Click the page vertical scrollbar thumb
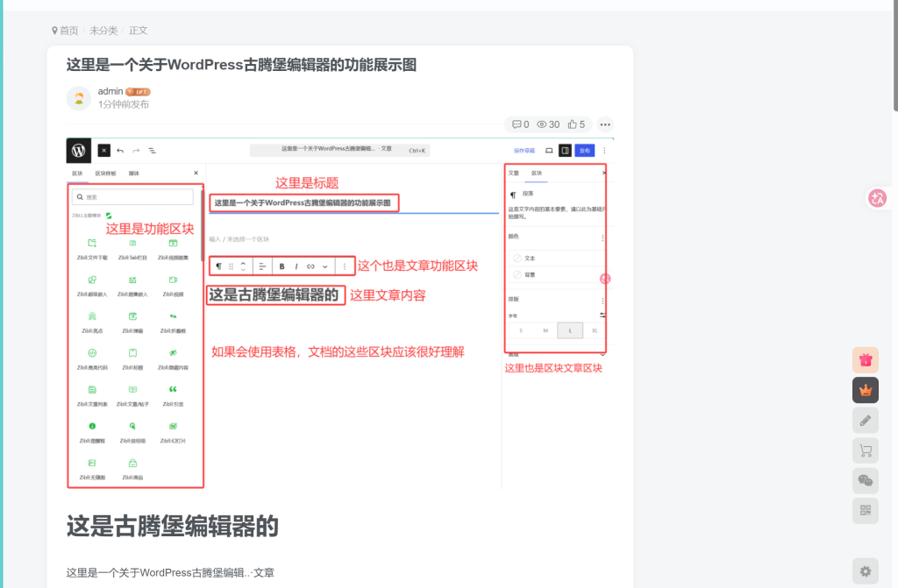Viewport: 898px width, 588px height. pos(895,55)
